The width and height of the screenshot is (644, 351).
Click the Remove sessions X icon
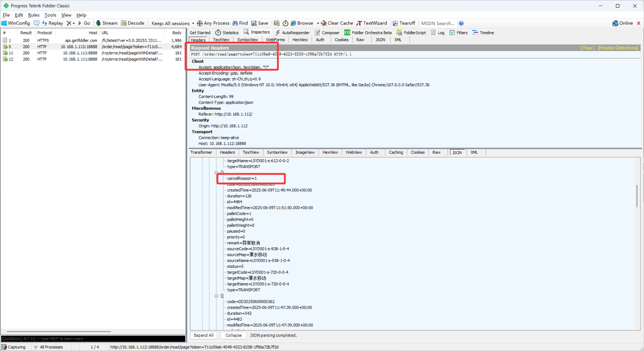pyautogui.click(x=69, y=23)
